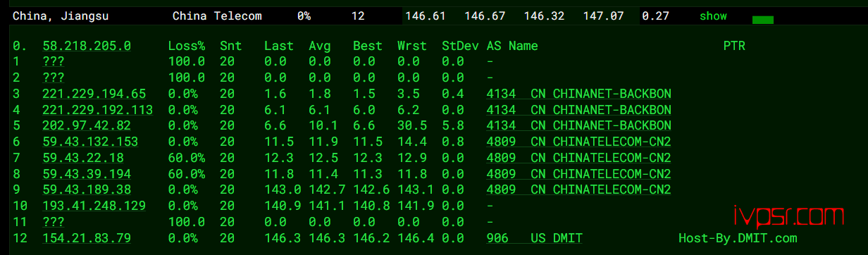Select the summary 0% loss value
The width and height of the screenshot is (868, 255).
tap(304, 15)
